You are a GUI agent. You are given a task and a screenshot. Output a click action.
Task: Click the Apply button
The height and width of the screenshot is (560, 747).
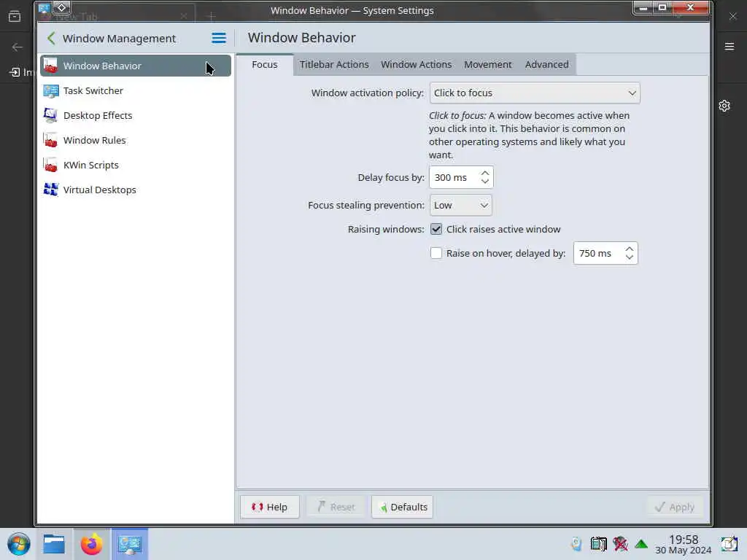point(675,507)
